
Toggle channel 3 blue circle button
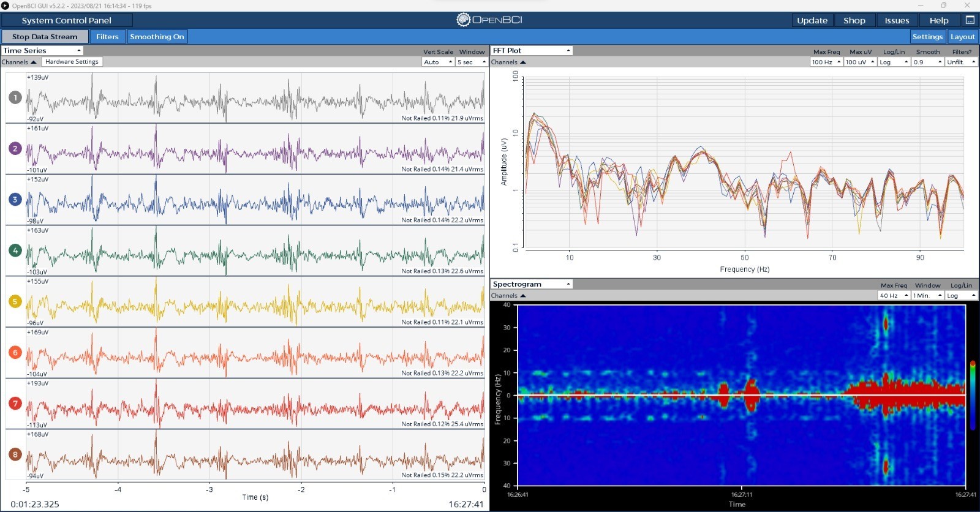(15, 199)
